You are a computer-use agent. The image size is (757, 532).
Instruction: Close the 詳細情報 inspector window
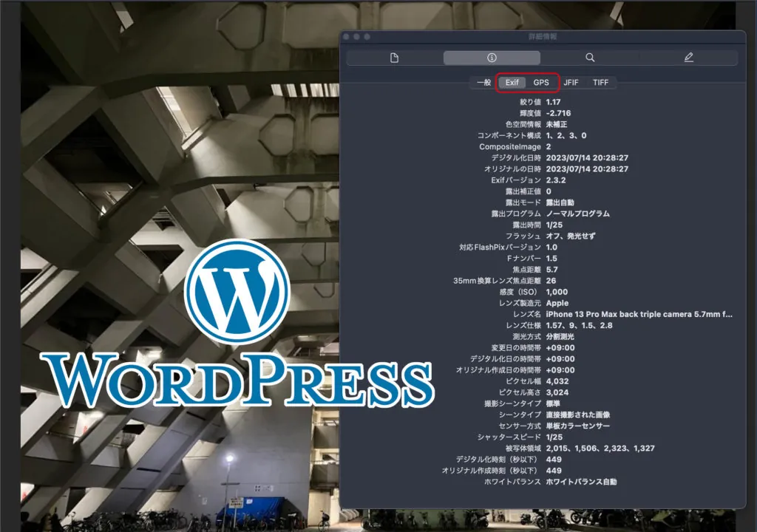click(346, 37)
